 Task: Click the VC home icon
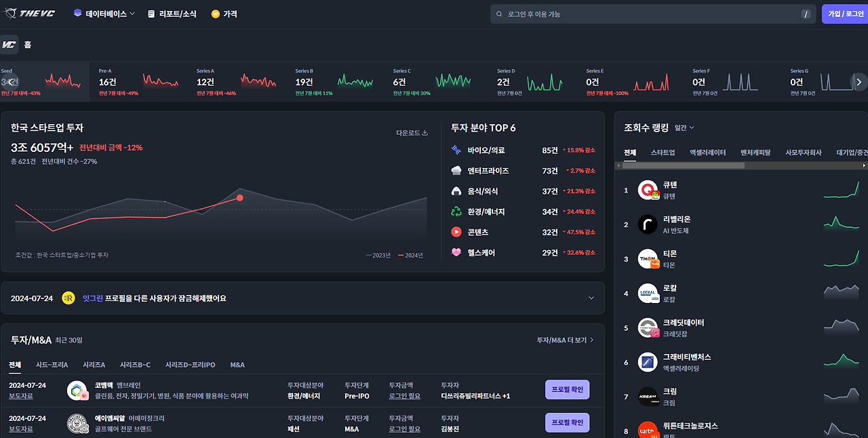(x=9, y=45)
